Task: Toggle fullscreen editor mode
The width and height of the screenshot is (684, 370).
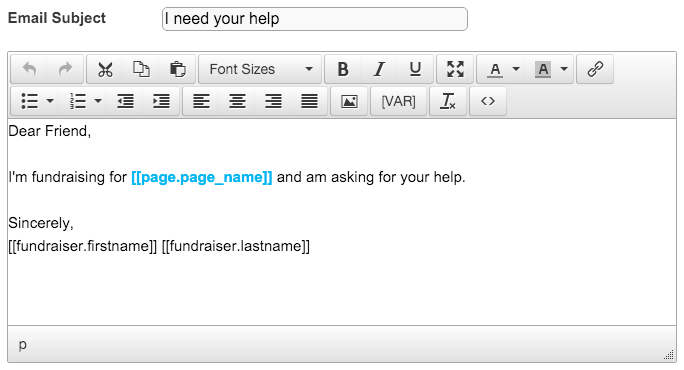Action: 455,69
